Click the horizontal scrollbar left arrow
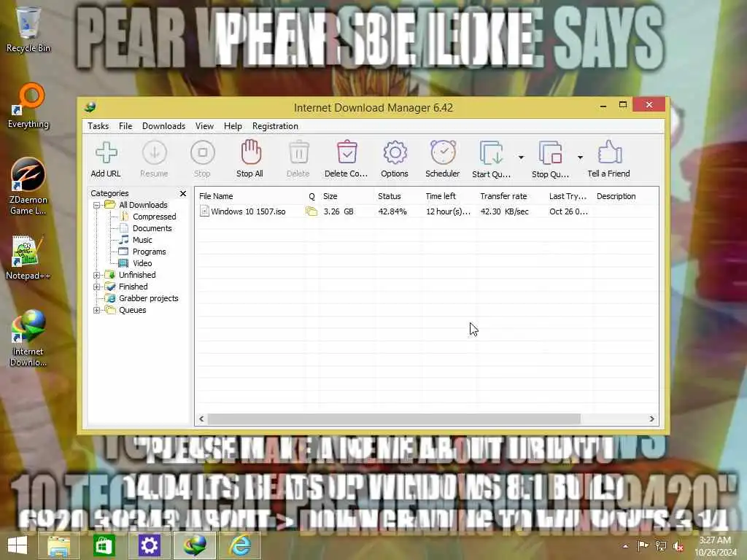 point(201,419)
